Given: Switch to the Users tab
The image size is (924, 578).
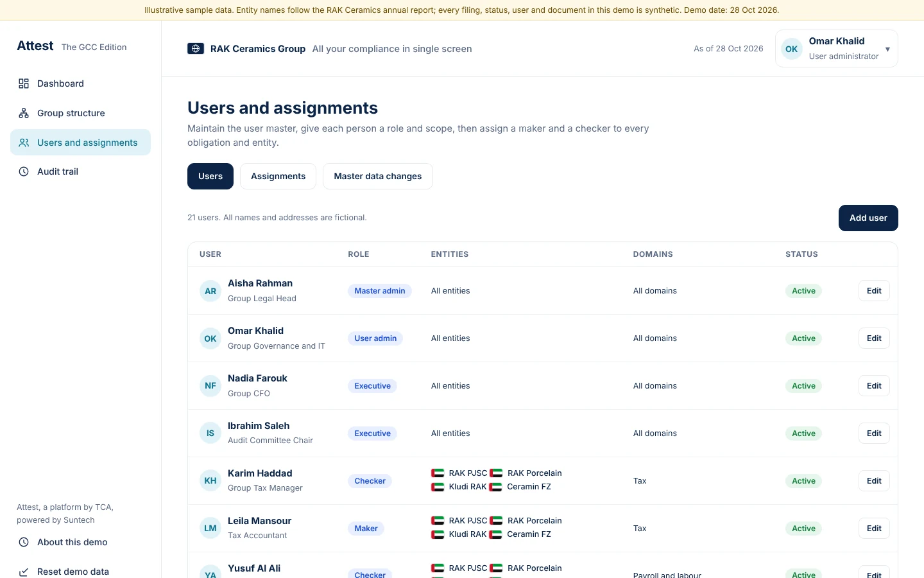Looking at the screenshot, I should (210, 177).
